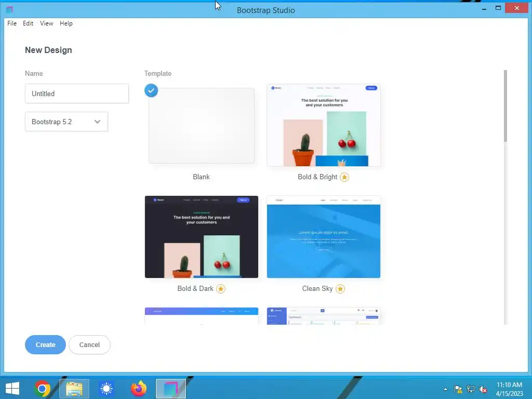Click the template list vertical scrollbar

click(506, 106)
